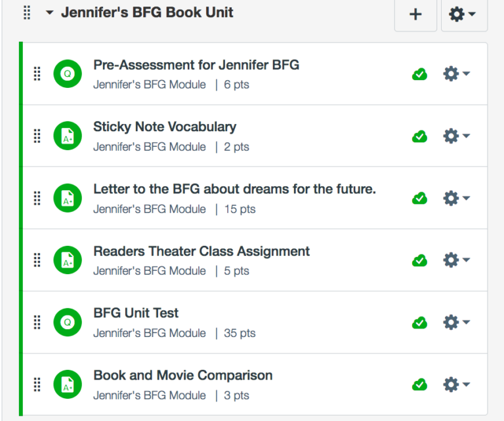Click the quiz icon beside BFG Unit Test
Image resolution: width=504 pixels, height=421 pixels.
click(x=68, y=323)
